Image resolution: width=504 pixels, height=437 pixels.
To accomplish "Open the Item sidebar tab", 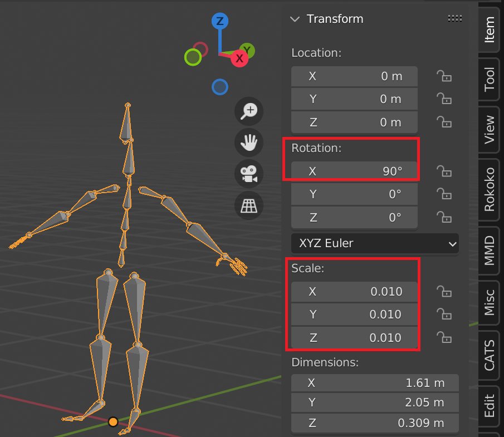I will [x=489, y=30].
